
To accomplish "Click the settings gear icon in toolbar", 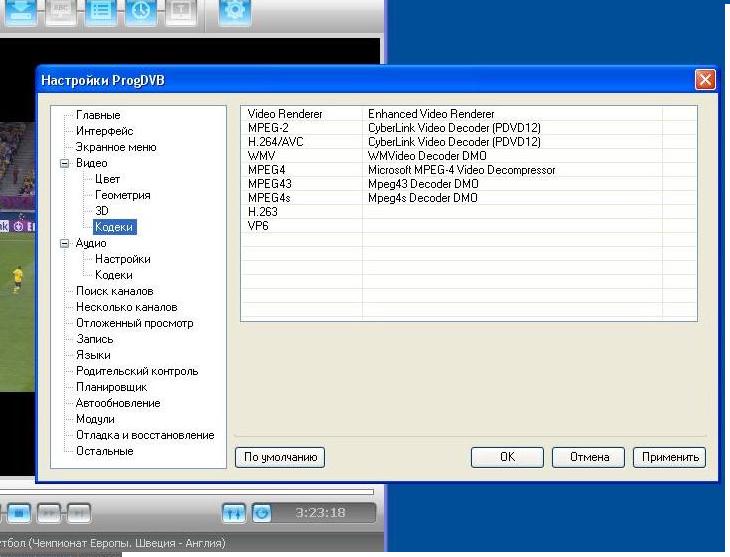I will tap(234, 11).
